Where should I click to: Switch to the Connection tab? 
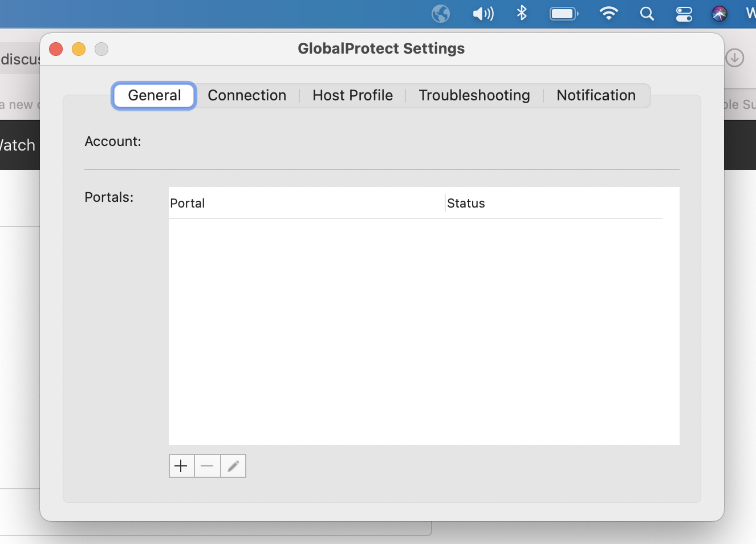247,95
